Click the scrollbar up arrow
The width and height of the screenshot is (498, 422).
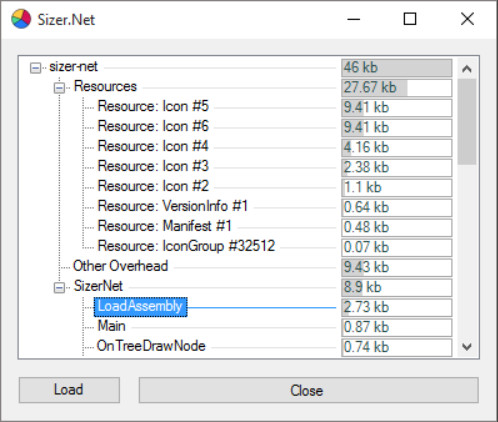point(467,69)
